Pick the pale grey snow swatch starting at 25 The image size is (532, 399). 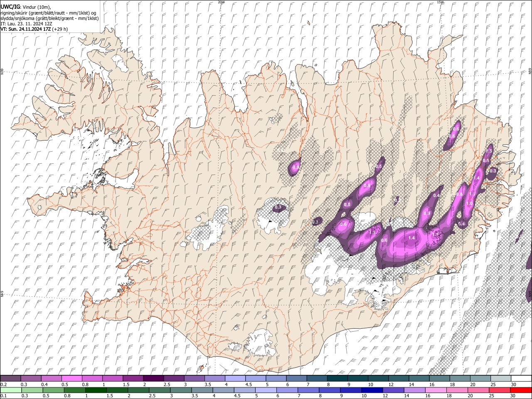pos(501,379)
